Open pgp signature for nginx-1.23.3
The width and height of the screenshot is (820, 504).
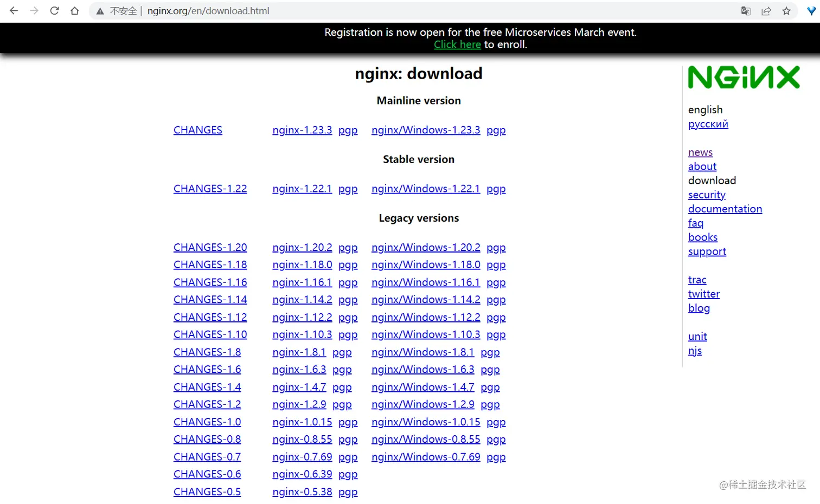click(348, 131)
